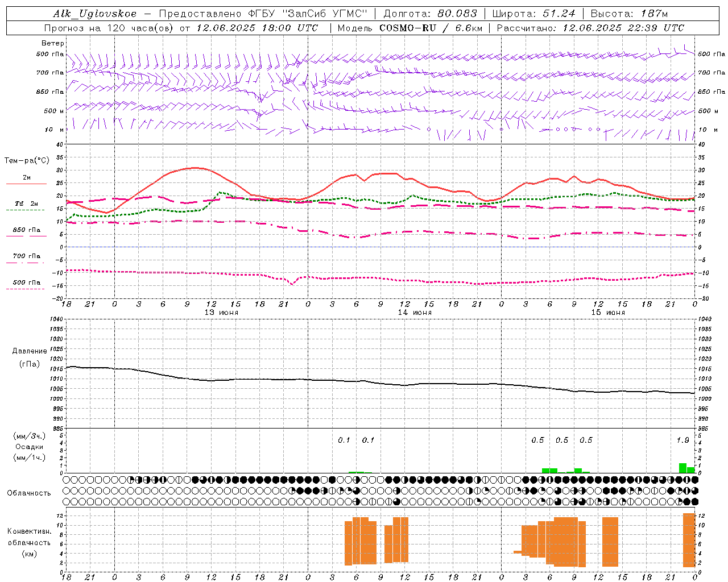Click the '(мм/1ч.)' precipitation unit label
728x582 pixels.
30,458
